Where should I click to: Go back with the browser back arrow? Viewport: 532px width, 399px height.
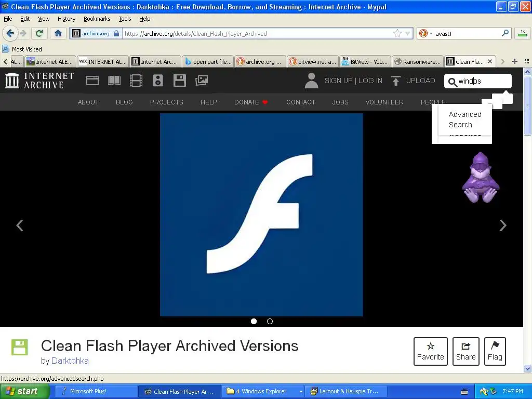point(10,33)
